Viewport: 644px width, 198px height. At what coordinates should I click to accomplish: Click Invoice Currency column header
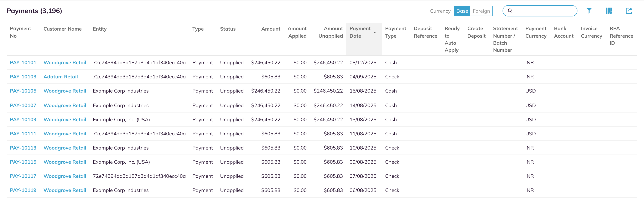[592, 32]
